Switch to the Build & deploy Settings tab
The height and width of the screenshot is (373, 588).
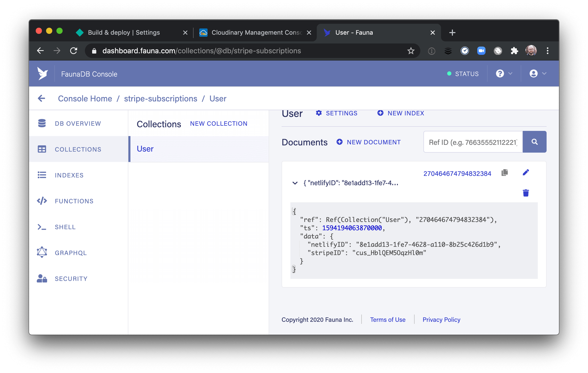coord(123,32)
